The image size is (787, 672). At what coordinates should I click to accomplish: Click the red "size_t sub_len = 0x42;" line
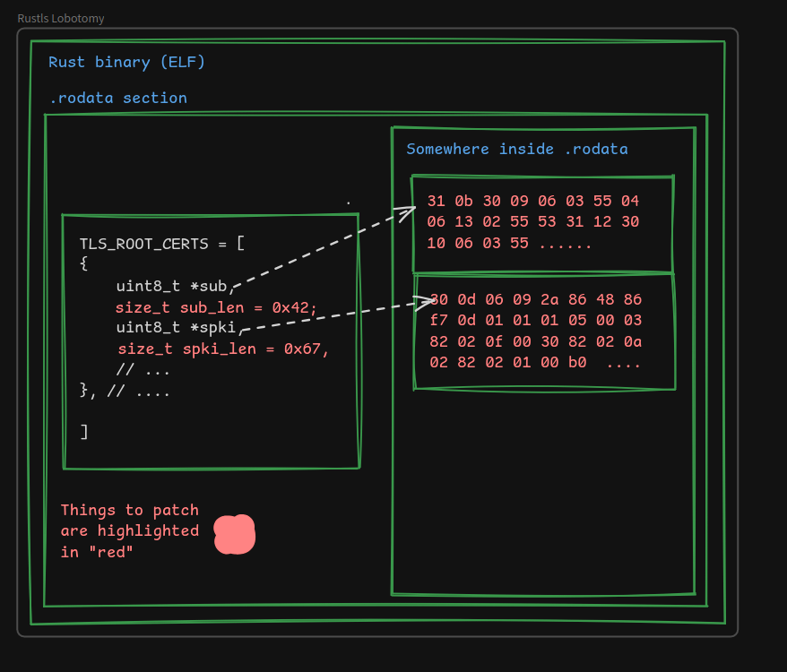216,307
